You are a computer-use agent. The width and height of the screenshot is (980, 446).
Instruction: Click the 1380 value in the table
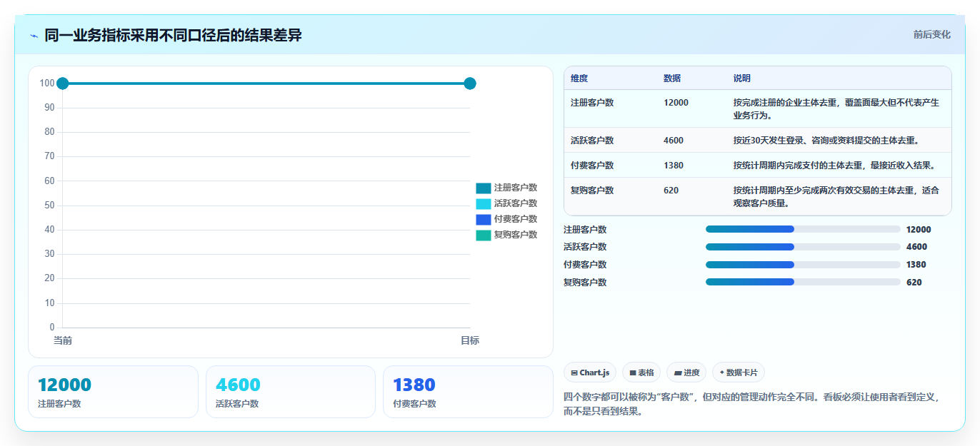[674, 166]
